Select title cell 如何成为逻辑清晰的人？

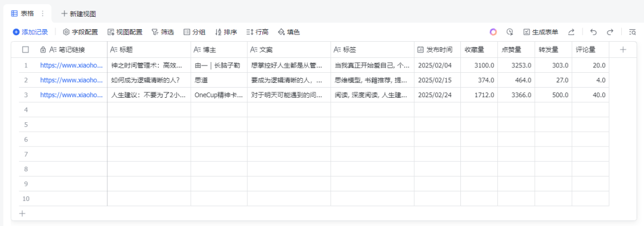(x=148, y=80)
